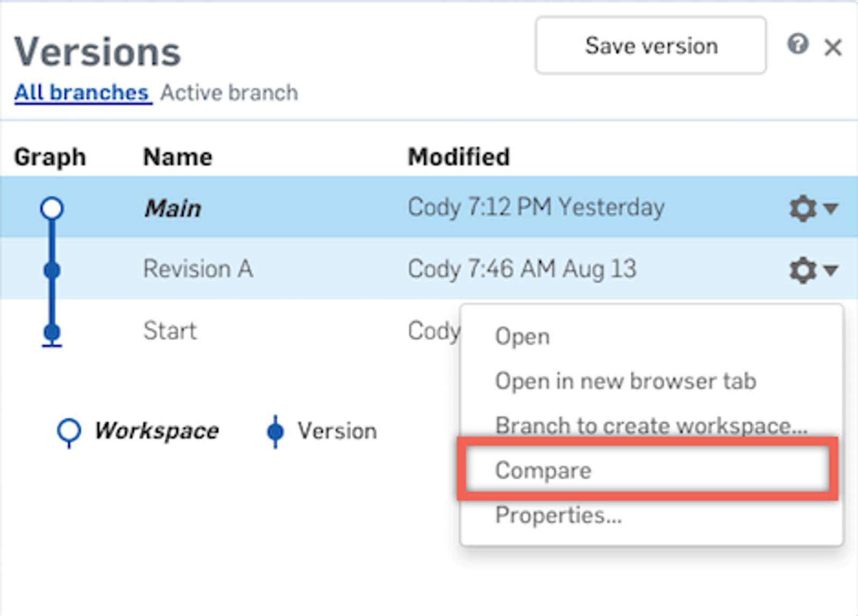The width and height of the screenshot is (858, 616).
Task: Choose Compare from the context menu
Action: tap(543, 470)
